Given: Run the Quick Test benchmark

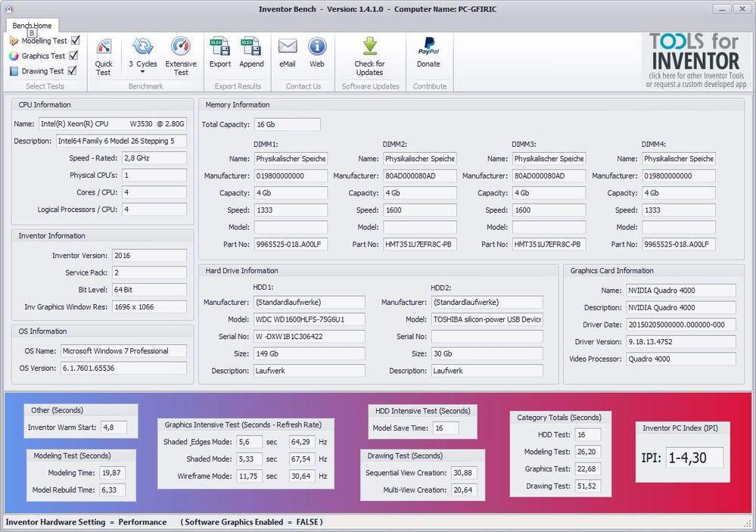Looking at the screenshot, I should coord(103,57).
